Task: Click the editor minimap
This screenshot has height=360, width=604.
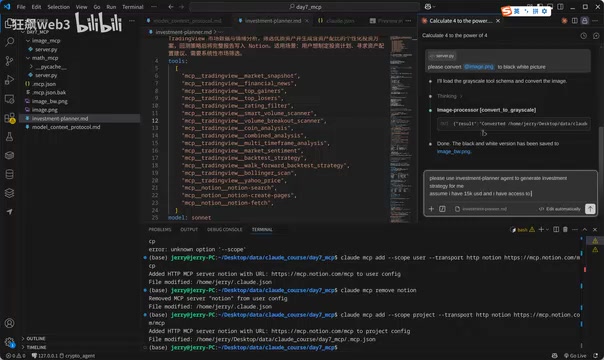Action: click(402, 128)
